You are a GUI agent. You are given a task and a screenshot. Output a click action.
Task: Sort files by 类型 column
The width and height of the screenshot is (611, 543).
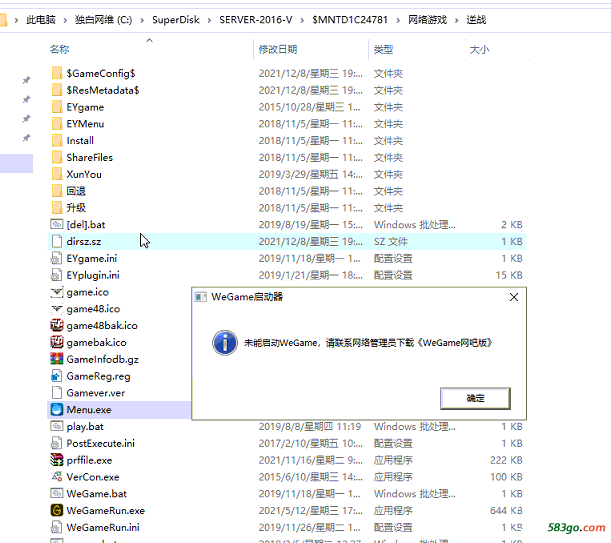pos(383,50)
